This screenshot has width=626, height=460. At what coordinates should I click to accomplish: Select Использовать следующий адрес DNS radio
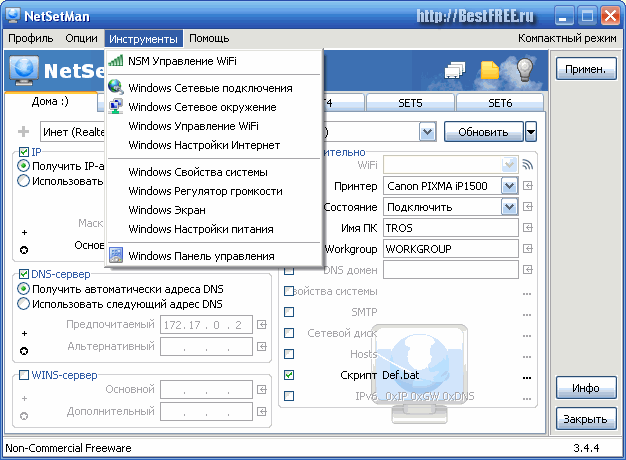(x=24, y=304)
